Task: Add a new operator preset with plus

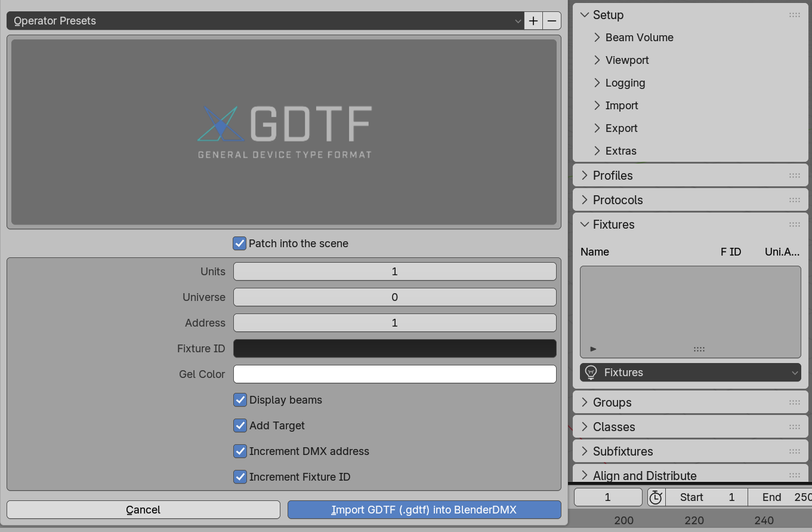Action: [533, 21]
